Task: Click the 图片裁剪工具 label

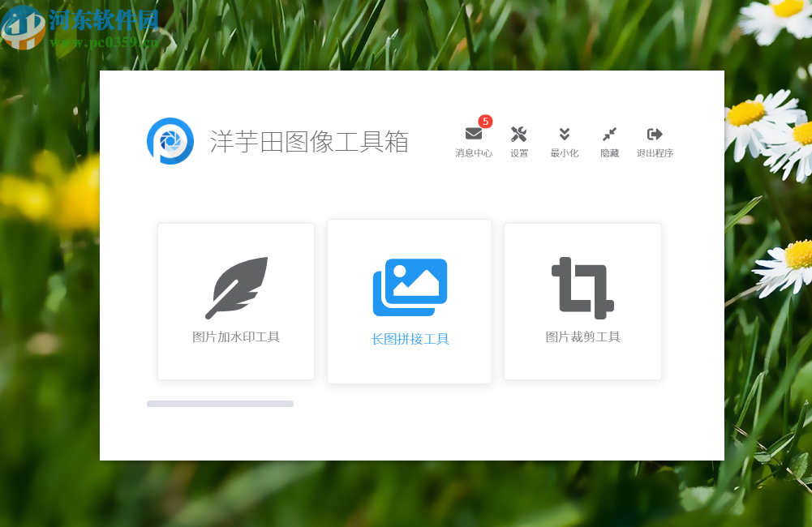Action: click(582, 336)
